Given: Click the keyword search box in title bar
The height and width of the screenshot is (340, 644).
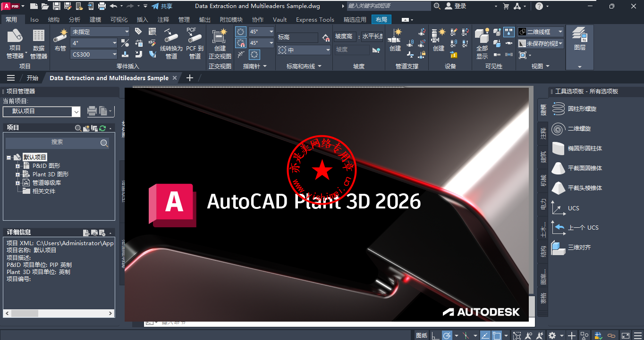Looking at the screenshot, I should 389,6.
